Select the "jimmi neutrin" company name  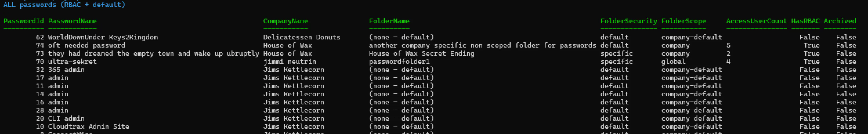pos(290,61)
